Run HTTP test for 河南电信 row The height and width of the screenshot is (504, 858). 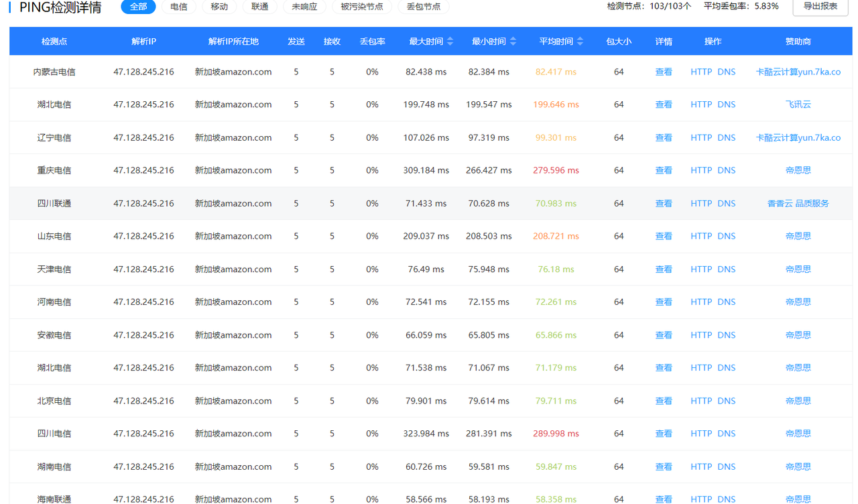click(x=701, y=302)
